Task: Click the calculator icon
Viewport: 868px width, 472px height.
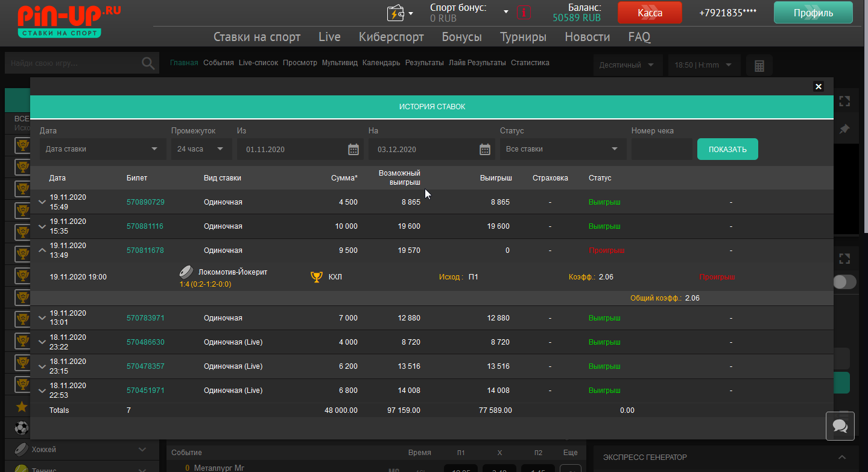Action: pyautogui.click(x=759, y=65)
